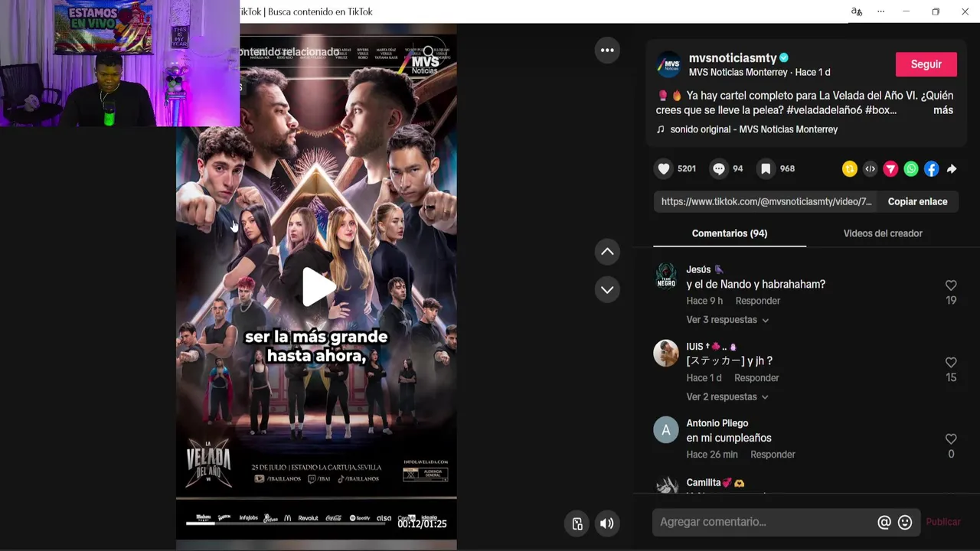Reply to lUIS's comment with Responder
Viewport: 980px width, 551px height.
point(756,378)
